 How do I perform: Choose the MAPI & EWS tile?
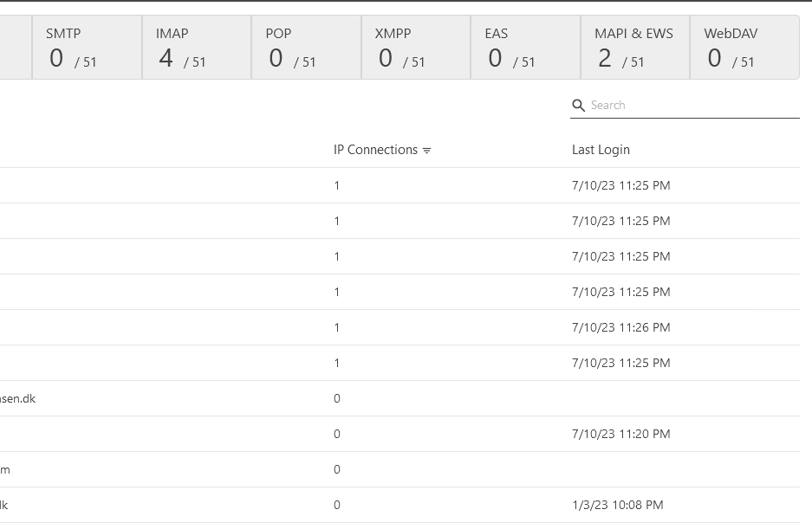[635, 48]
